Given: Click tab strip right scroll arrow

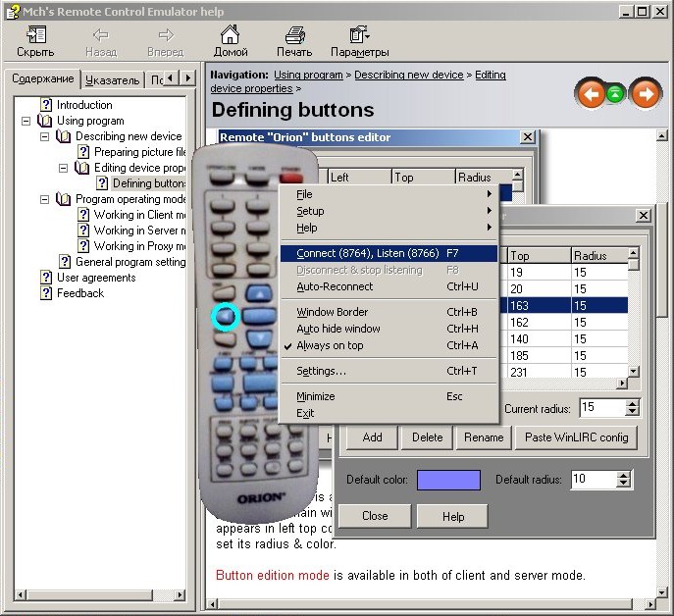Looking at the screenshot, I should click(187, 78).
